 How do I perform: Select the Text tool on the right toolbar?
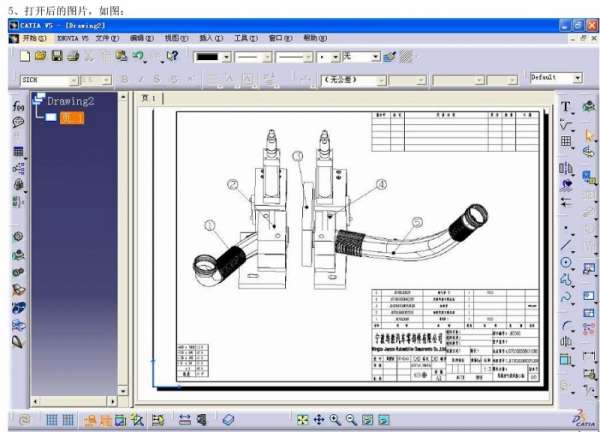click(566, 106)
